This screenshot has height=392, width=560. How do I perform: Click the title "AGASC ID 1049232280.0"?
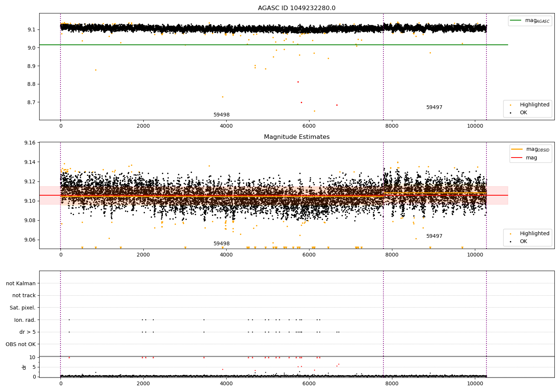point(296,8)
